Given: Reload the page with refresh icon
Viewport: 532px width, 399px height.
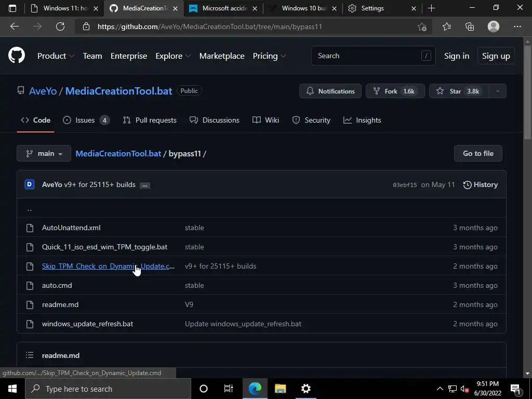Looking at the screenshot, I should 60,26.
